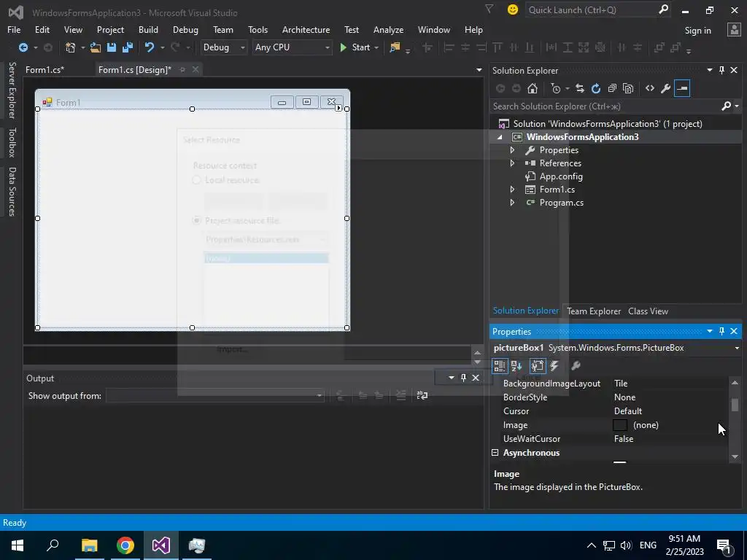
Task: Open the Start button dropdown arrow
Action: click(x=376, y=47)
